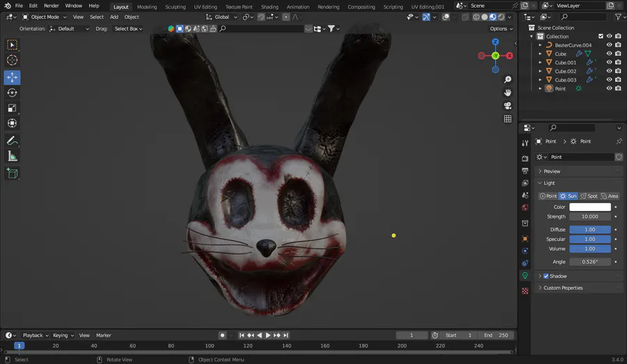This screenshot has height=364, width=627.
Task: Switch to the Shading workspace tab
Action: 270,7
